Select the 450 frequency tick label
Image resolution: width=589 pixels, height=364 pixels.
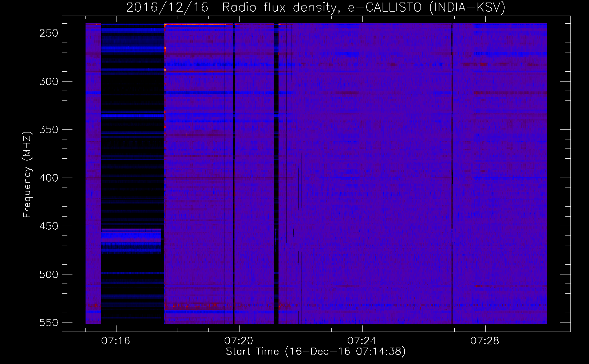[49, 226]
